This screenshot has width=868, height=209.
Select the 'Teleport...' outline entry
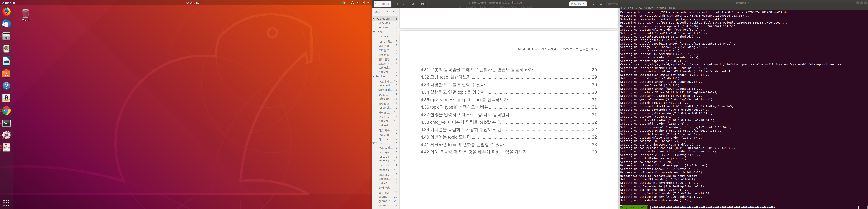[x=385, y=99]
